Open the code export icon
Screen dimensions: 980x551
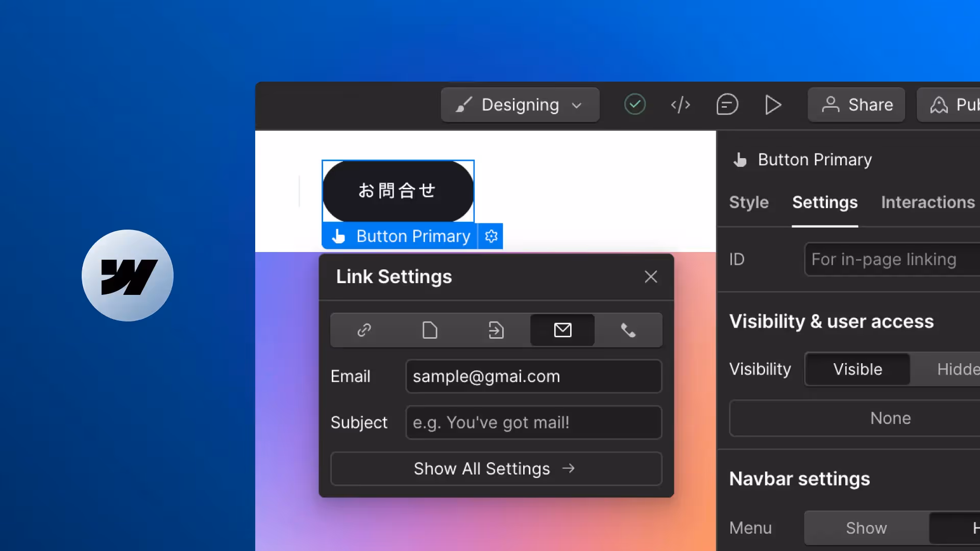click(x=680, y=105)
